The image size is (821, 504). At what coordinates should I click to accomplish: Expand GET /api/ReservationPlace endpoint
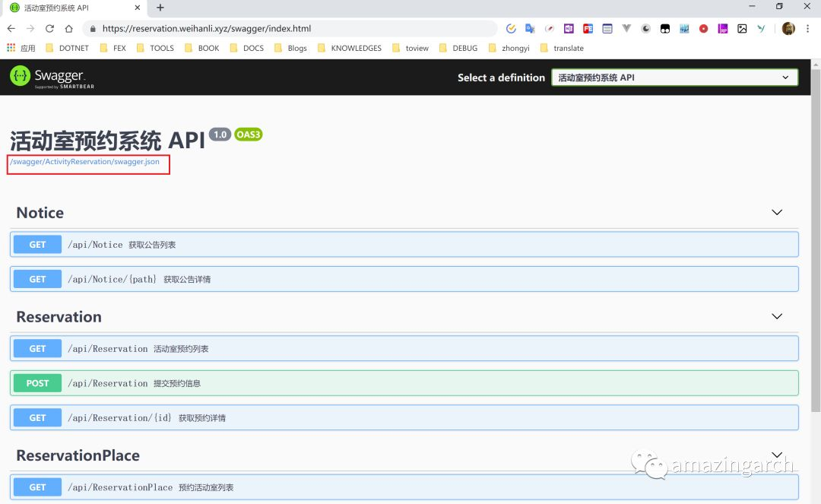[x=404, y=487]
